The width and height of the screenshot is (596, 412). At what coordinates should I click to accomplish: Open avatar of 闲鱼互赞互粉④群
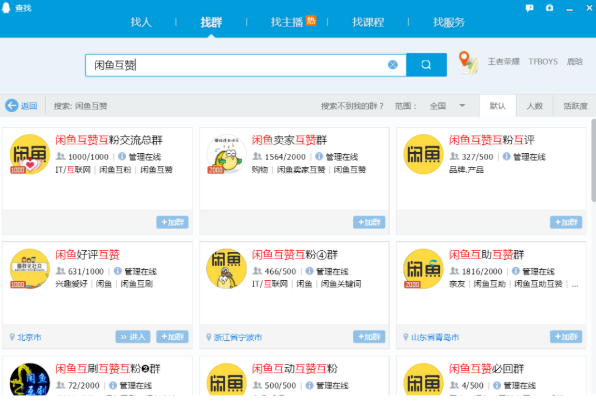click(x=227, y=269)
